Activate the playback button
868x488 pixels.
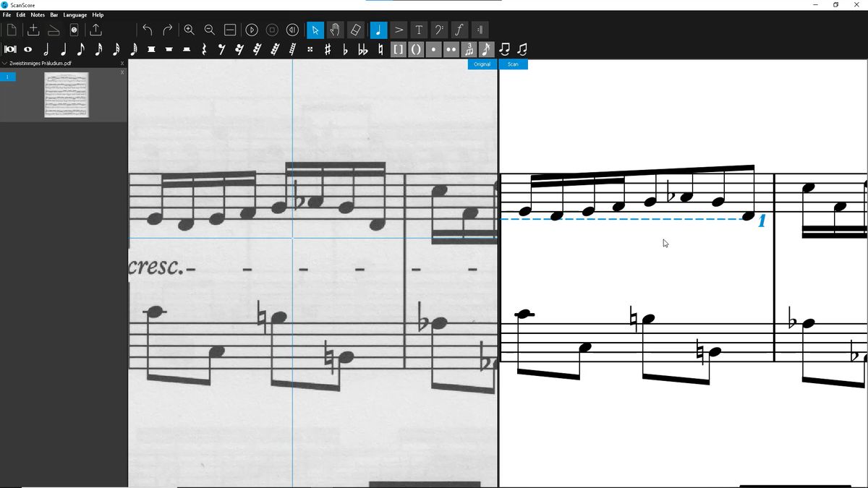pyautogui.click(x=250, y=30)
